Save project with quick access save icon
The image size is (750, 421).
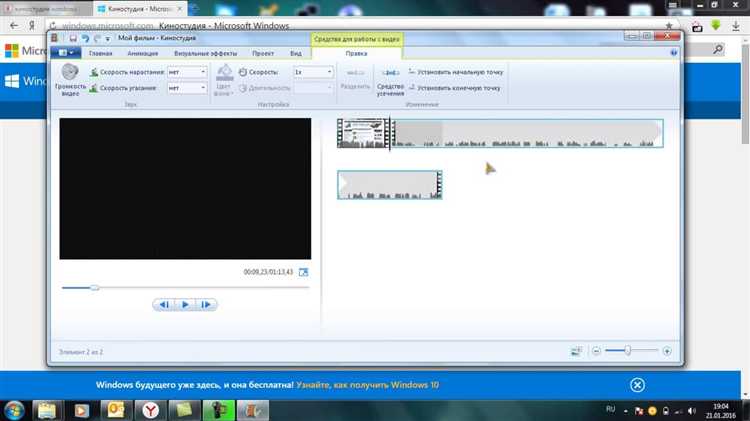point(73,38)
